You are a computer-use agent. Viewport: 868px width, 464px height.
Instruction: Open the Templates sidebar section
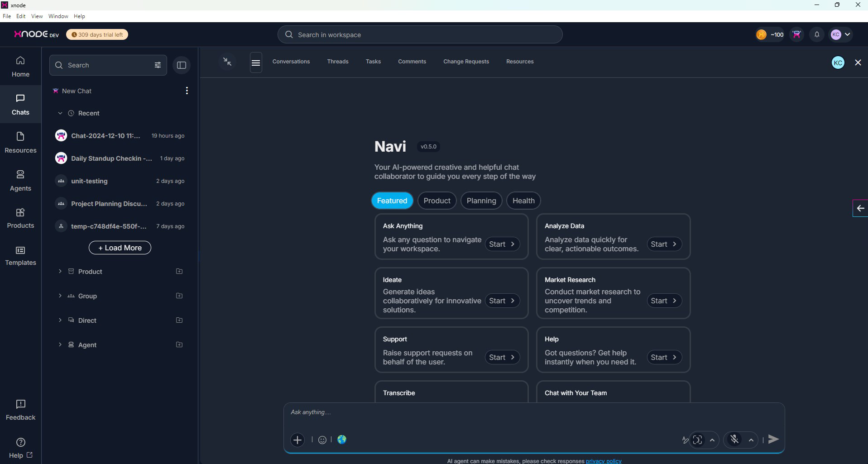[20, 256]
